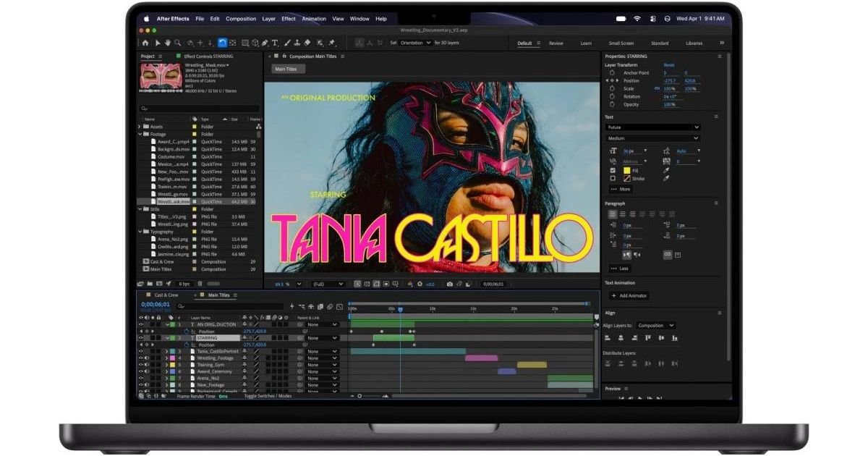The width and height of the screenshot is (868, 456).
Task: Click the snapshot camera icon below viewer
Action: click(450, 284)
